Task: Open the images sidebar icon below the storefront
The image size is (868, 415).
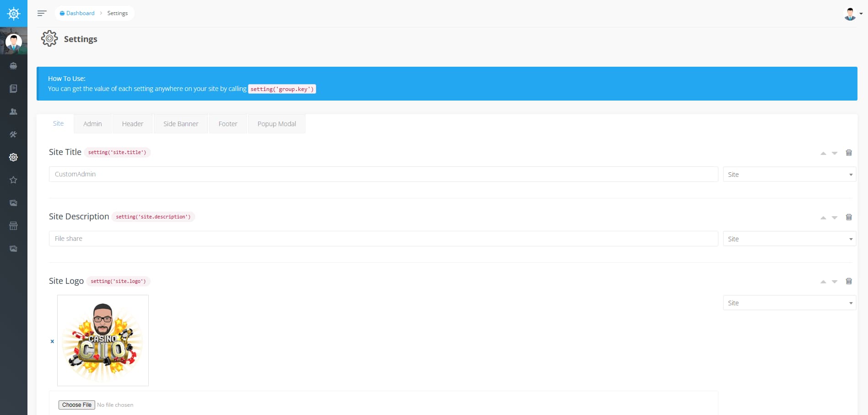Action: tap(13, 249)
